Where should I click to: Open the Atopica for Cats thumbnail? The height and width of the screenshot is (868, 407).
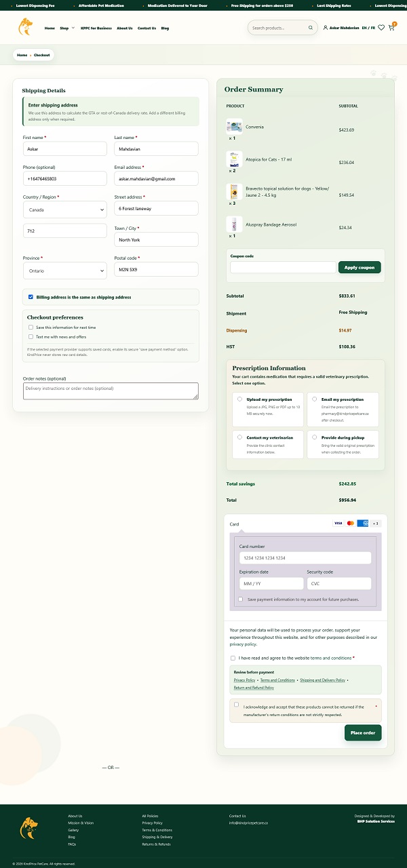coord(234,159)
